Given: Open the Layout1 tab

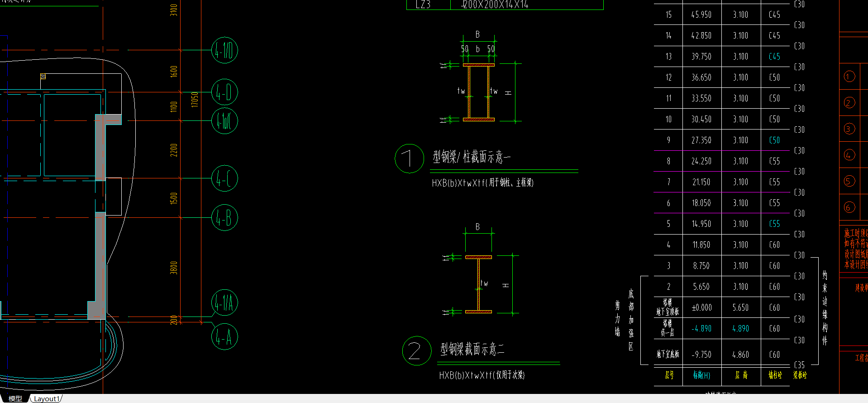Looking at the screenshot, I should (47, 398).
